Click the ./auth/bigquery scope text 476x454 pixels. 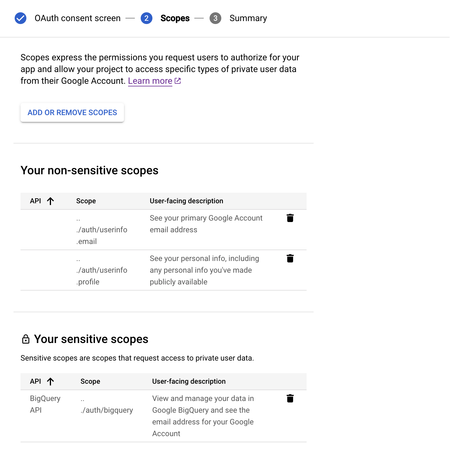[107, 410]
